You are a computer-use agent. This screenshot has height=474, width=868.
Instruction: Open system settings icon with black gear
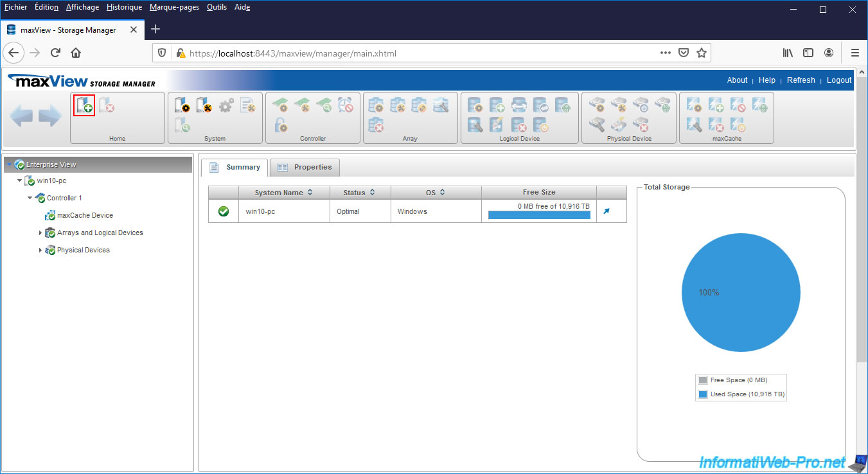182,105
